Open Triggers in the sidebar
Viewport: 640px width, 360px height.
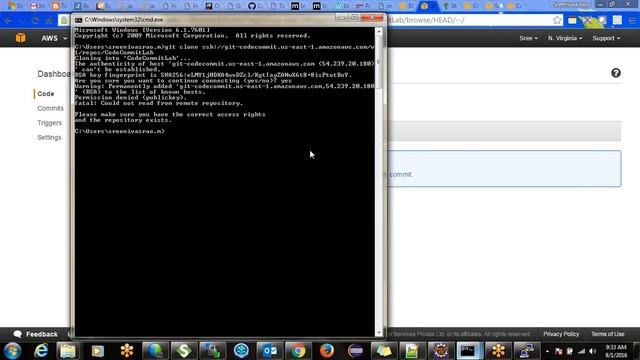49,123
